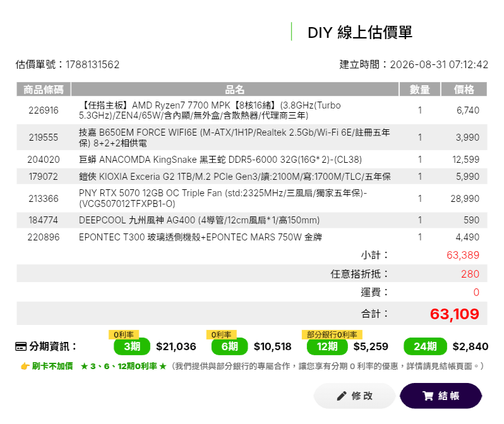Select the 6期 installment badge

coord(229,346)
